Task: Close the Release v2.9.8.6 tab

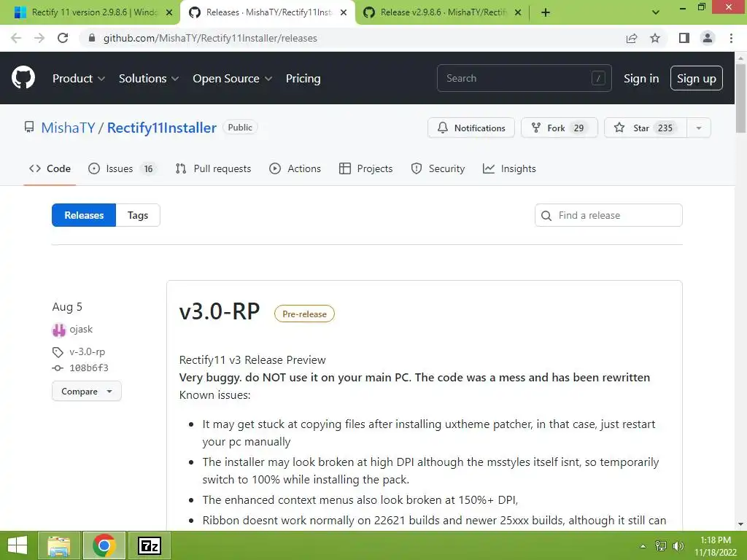Action: (518, 12)
